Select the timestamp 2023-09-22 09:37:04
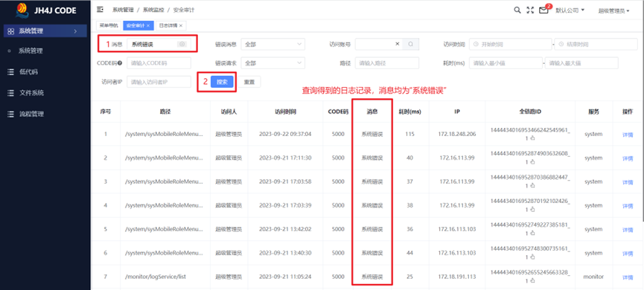The height and width of the screenshot is (290, 644). (x=285, y=134)
